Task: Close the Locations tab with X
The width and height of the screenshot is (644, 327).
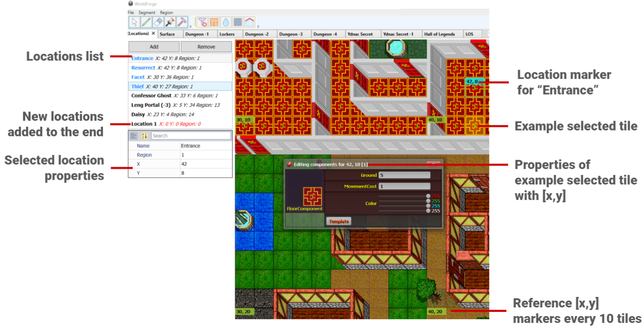Action: tap(154, 34)
